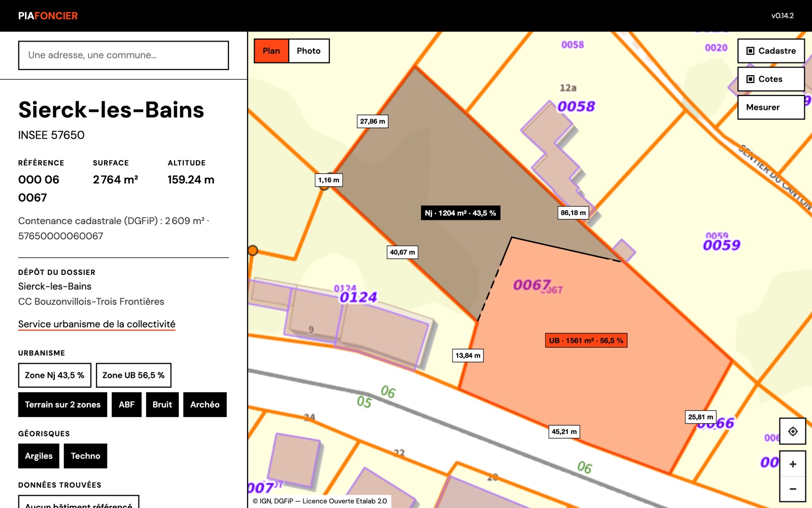Click the address search field
812x508 pixels.
[123, 55]
